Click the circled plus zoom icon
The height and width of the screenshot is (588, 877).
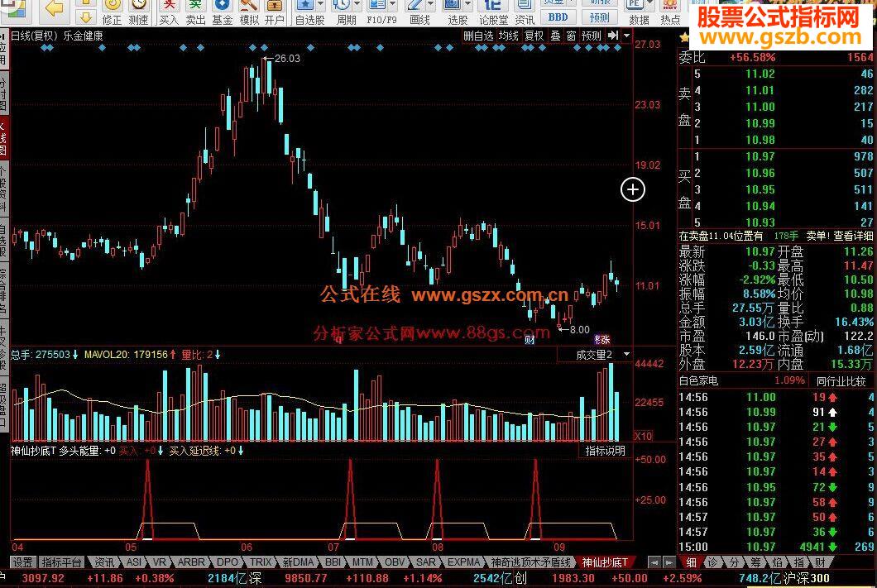[633, 189]
